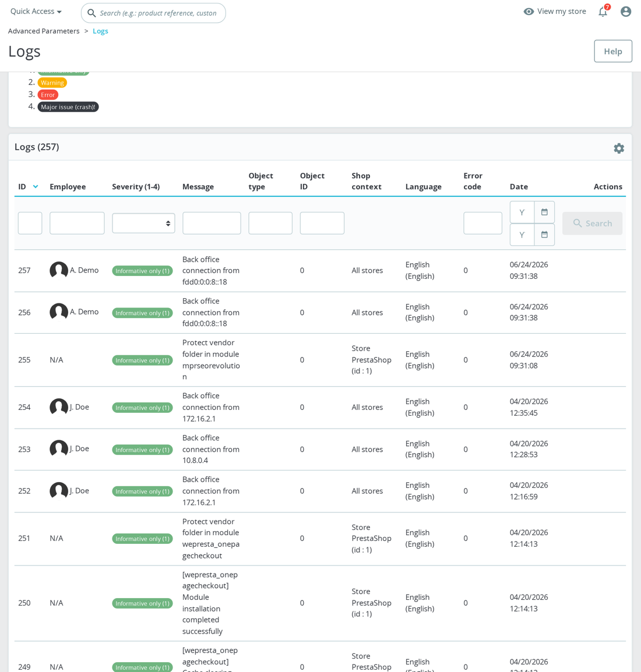Sort by the Object ID column header
Viewport: 641px width, 672px height.
coord(312,181)
